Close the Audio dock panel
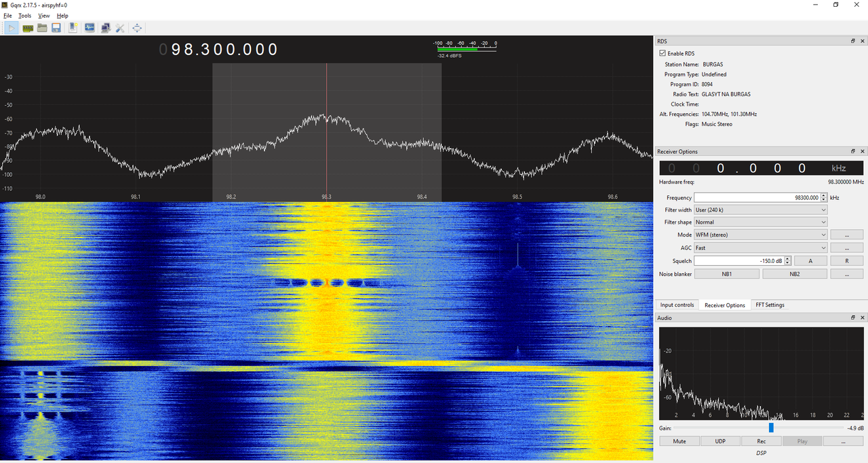Screen dimensions: 868x463 (863, 318)
